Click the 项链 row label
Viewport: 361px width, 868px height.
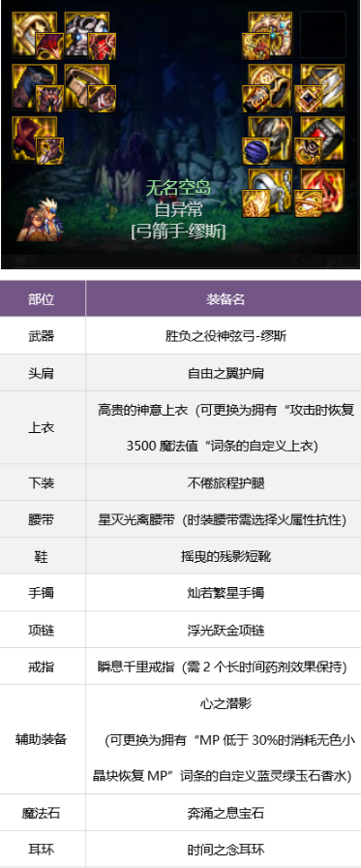click(42, 630)
